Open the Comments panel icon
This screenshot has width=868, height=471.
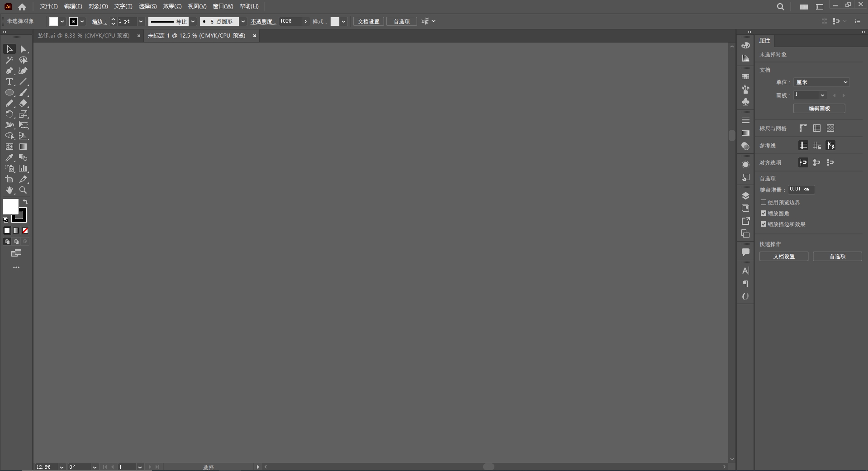coord(745,252)
